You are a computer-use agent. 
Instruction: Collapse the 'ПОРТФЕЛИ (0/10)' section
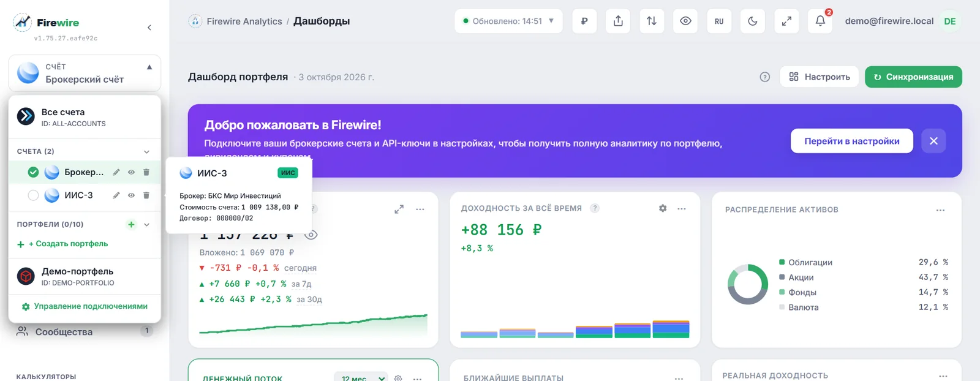146,224
